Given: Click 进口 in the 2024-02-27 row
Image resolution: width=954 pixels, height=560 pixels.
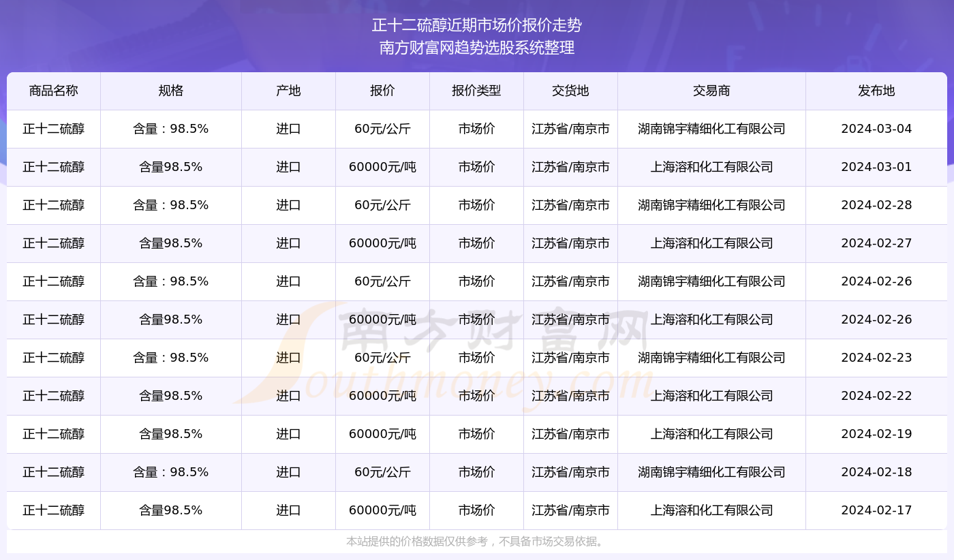Looking at the screenshot, I should [x=288, y=243].
